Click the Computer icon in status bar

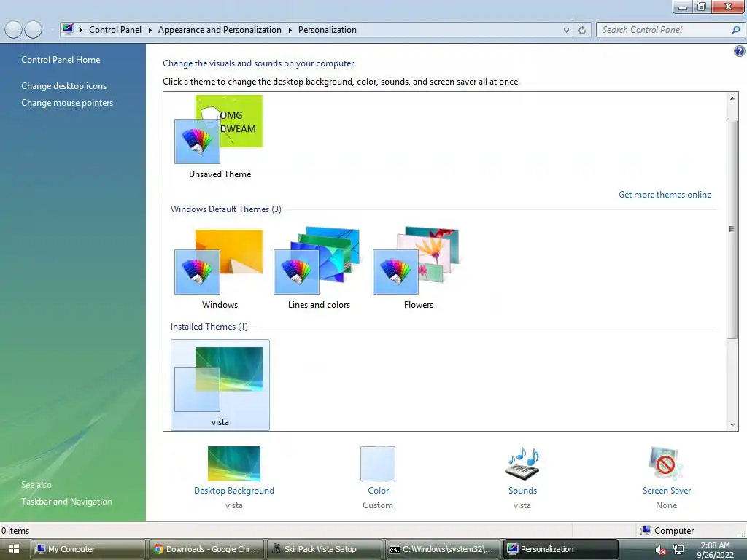[646, 530]
